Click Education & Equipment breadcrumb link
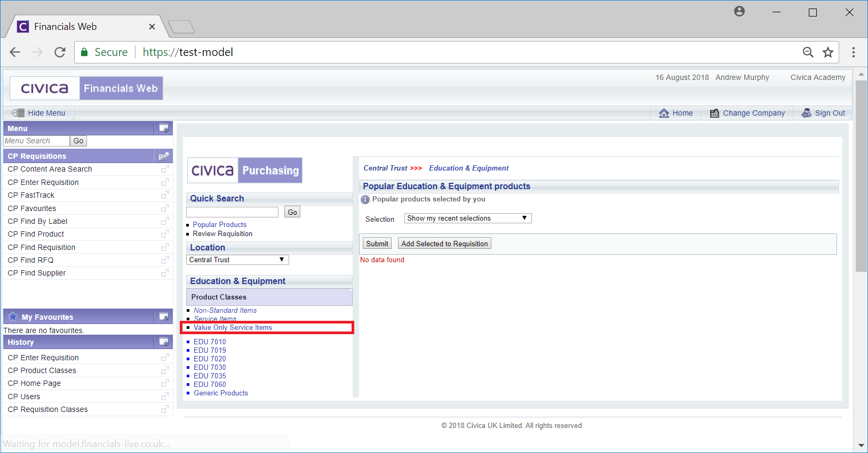Image resolution: width=868 pixels, height=453 pixels. pos(469,168)
